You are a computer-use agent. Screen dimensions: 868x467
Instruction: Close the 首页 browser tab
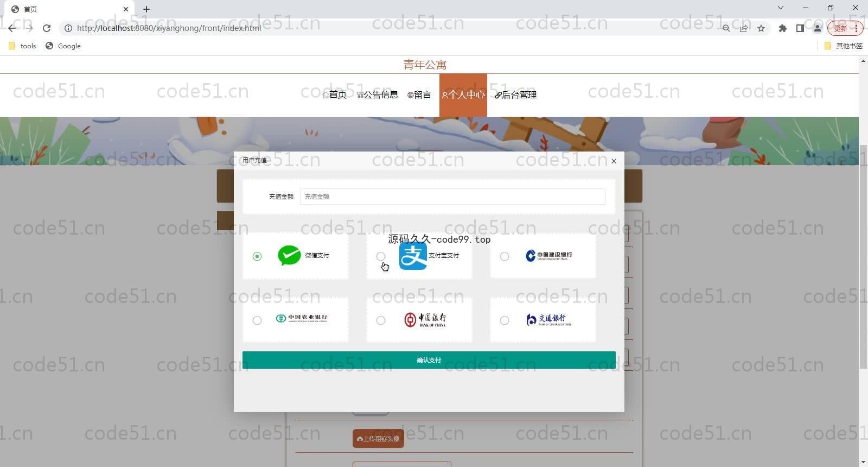[126, 9]
